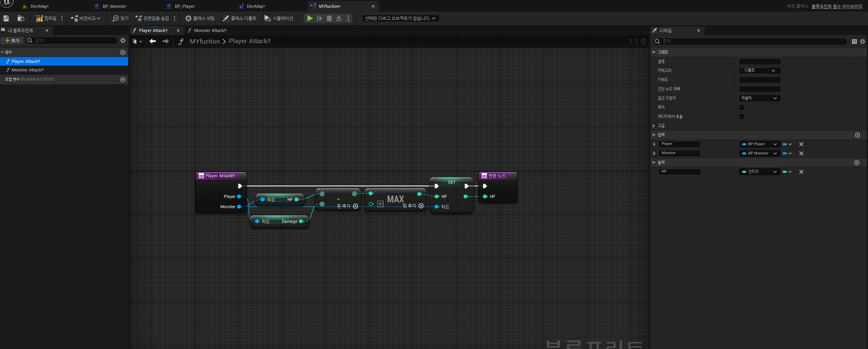Image resolution: width=868 pixels, height=349 pixels.
Task: Open the HP output Integer type dropdown
Action: 759,172
